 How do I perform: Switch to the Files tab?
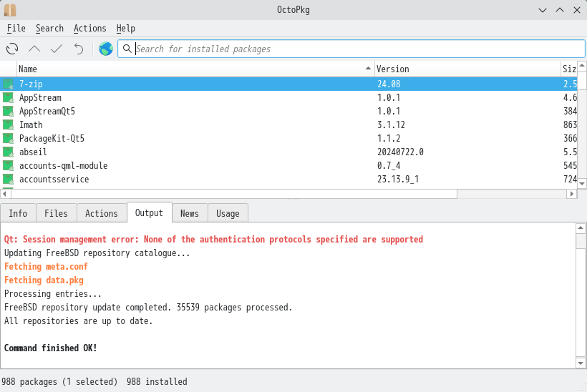pos(56,213)
